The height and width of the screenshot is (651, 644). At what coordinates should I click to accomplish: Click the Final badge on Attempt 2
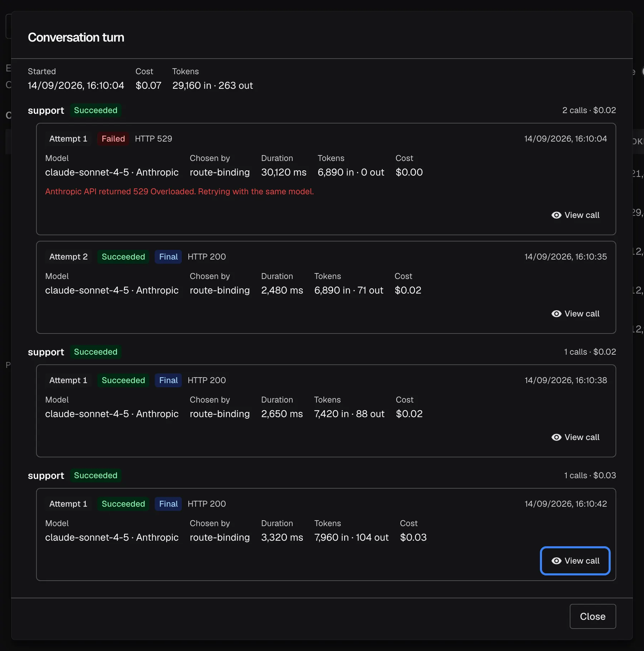click(168, 257)
